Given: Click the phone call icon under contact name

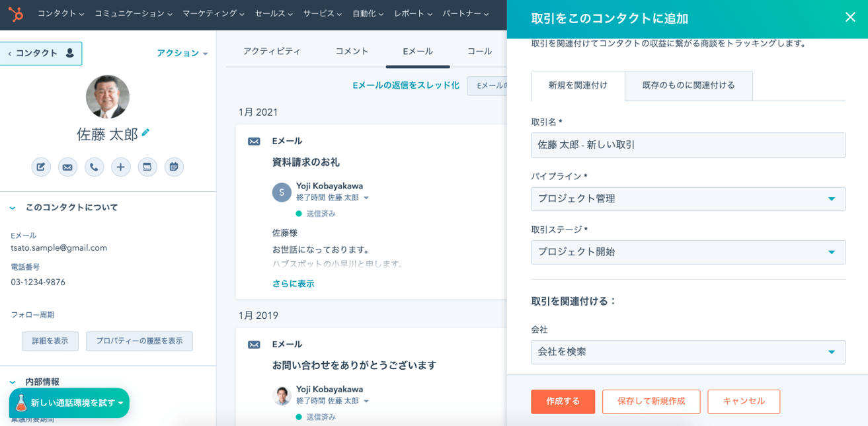Looking at the screenshot, I should [94, 167].
